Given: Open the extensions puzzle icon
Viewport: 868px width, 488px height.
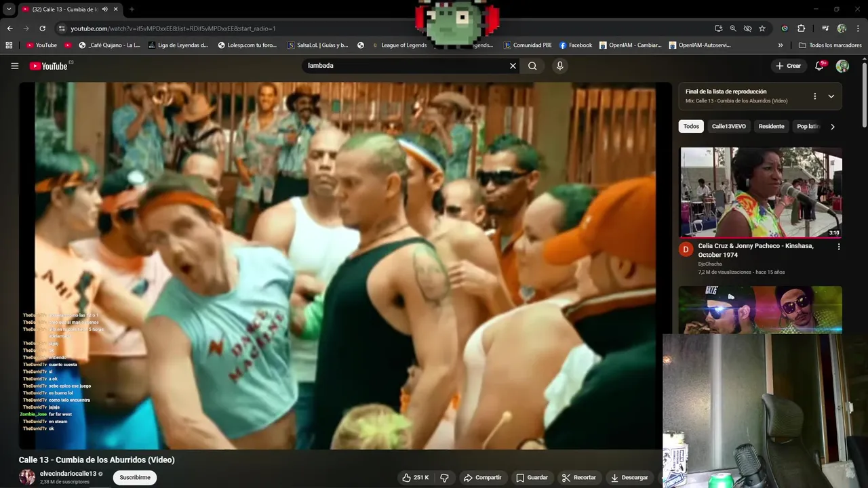Looking at the screenshot, I should pyautogui.click(x=801, y=28).
